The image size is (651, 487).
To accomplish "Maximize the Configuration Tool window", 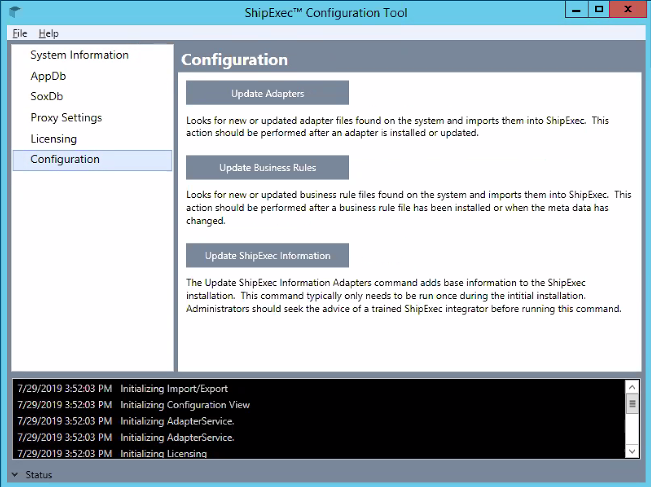I will (x=598, y=9).
